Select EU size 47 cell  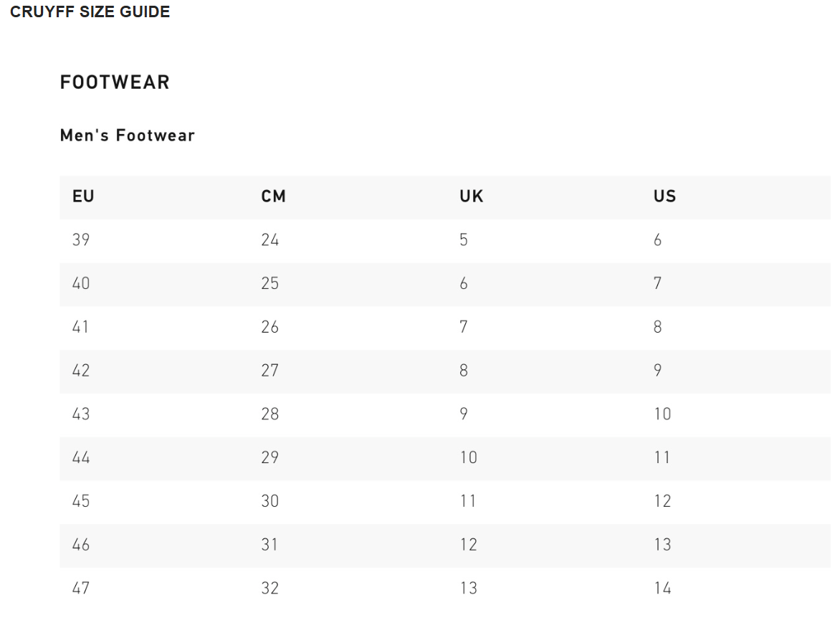pyautogui.click(x=81, y=589)
